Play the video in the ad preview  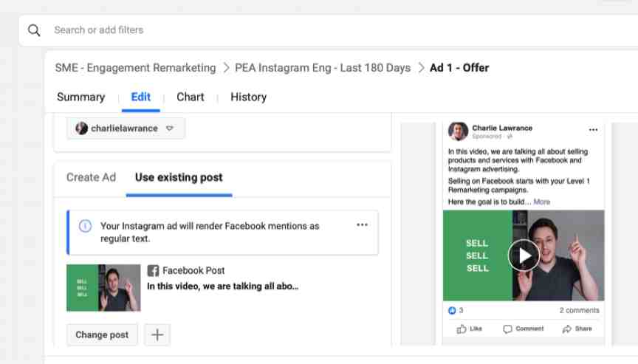(x=524, y=255)
